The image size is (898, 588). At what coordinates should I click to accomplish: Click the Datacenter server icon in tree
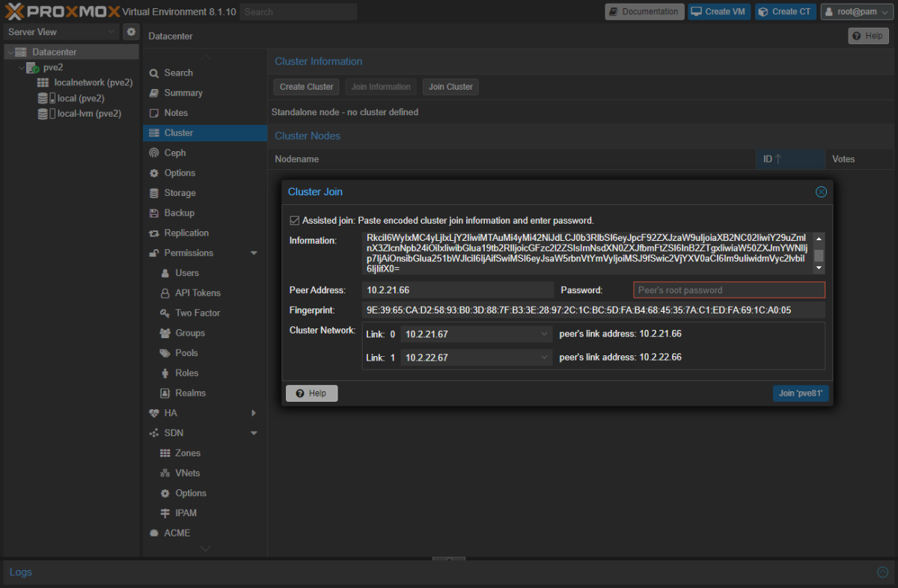pos(21,52)
